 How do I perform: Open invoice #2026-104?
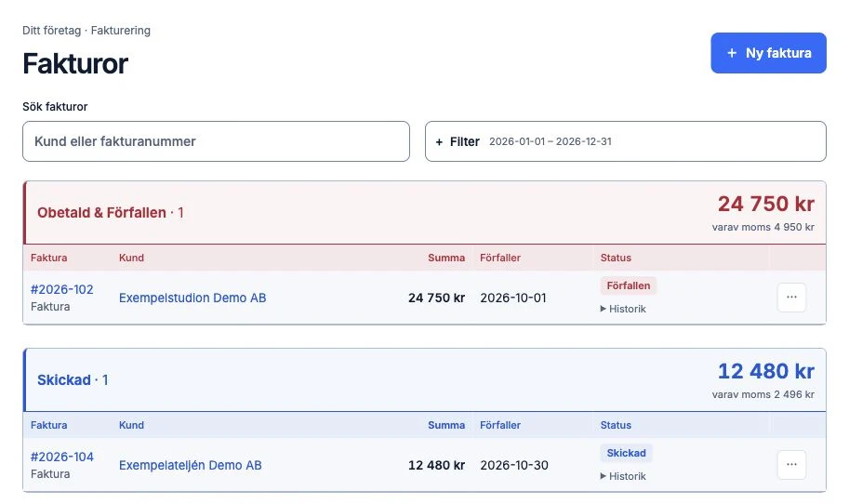tap(61, 457)
